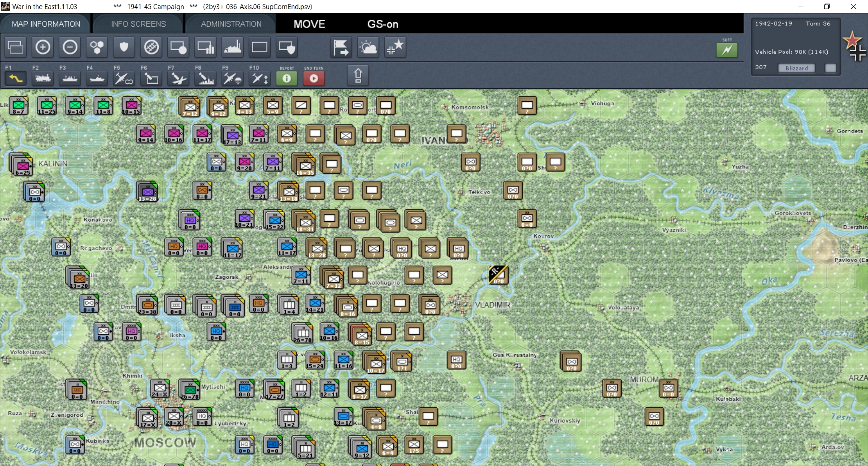Select the black-yellow unit counter near Vladimir
Screen dimensions: 868x466
pos(498,275)
